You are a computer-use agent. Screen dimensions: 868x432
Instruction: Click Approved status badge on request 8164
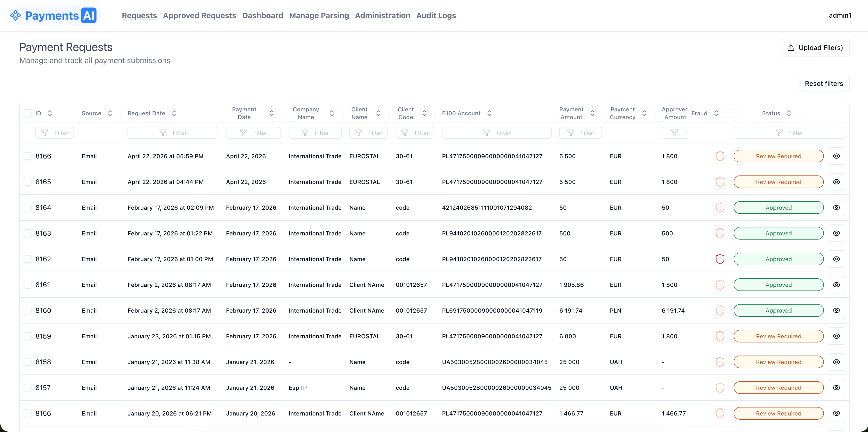click(x=778, y=208)
